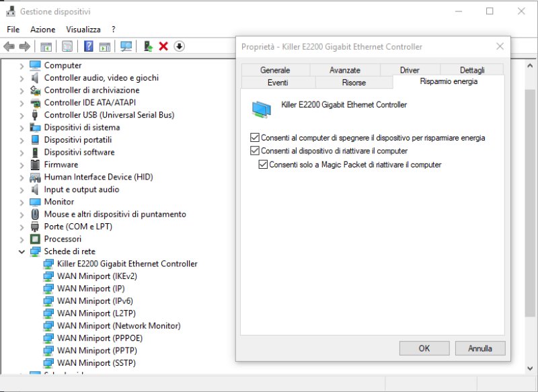Select Killer E2200 Gigabit Ethernet Controller in tree
This screenshot has height=392, width=538.
(x=127, y=264)
